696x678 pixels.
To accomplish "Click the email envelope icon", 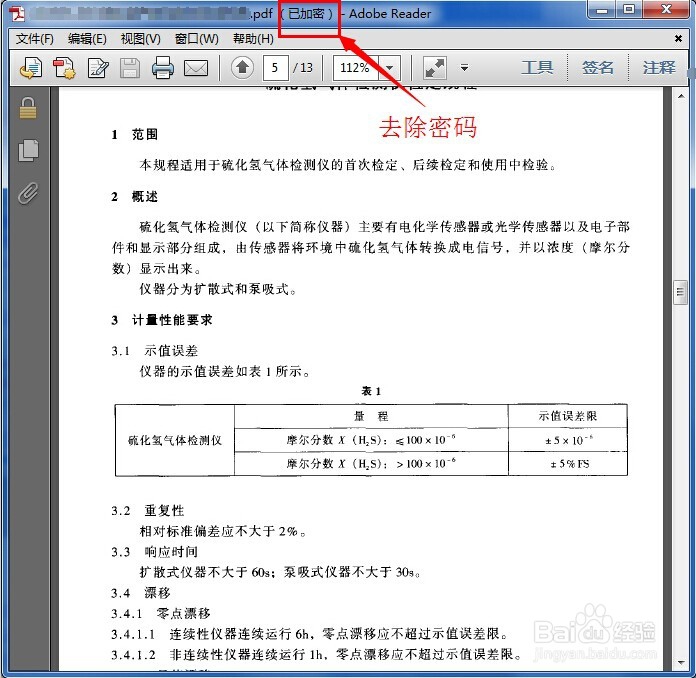I will pyautogui.click(x=196, y=68).
